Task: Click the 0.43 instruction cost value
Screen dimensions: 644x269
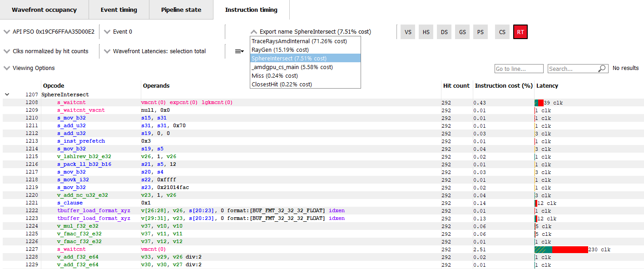Action: pos(480,103)
